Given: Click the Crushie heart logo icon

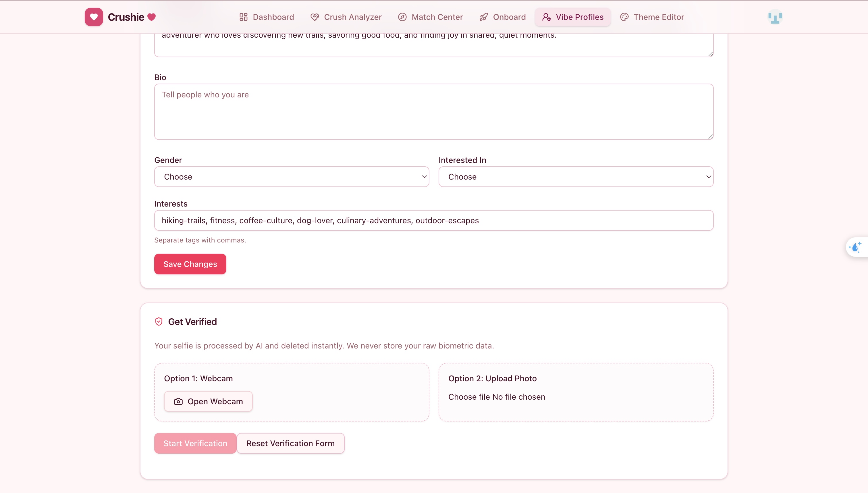Looking at the screenshot, I should click(x=94, y=17).
